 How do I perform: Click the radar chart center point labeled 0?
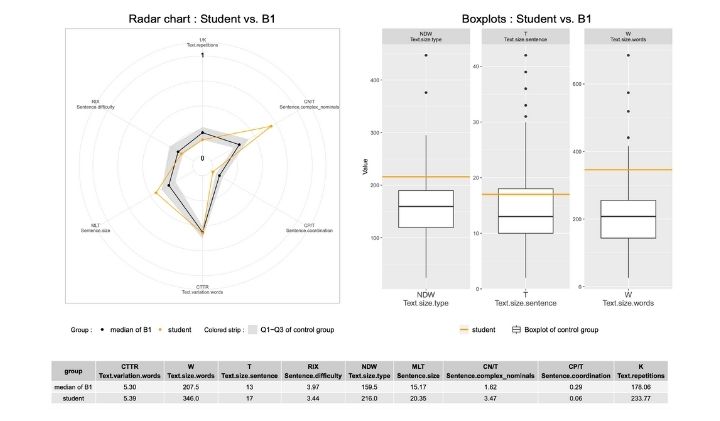tap(202, 158)
